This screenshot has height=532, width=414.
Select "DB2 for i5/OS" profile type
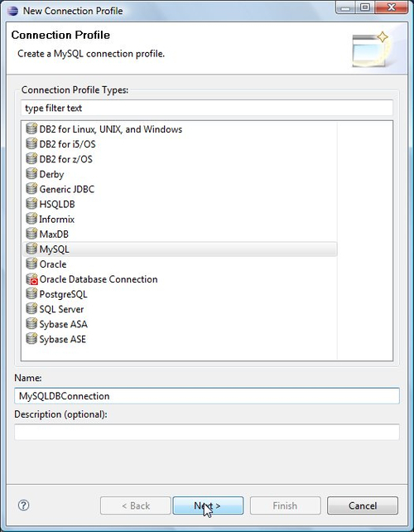pyautogui.click(x=67, y=144)
